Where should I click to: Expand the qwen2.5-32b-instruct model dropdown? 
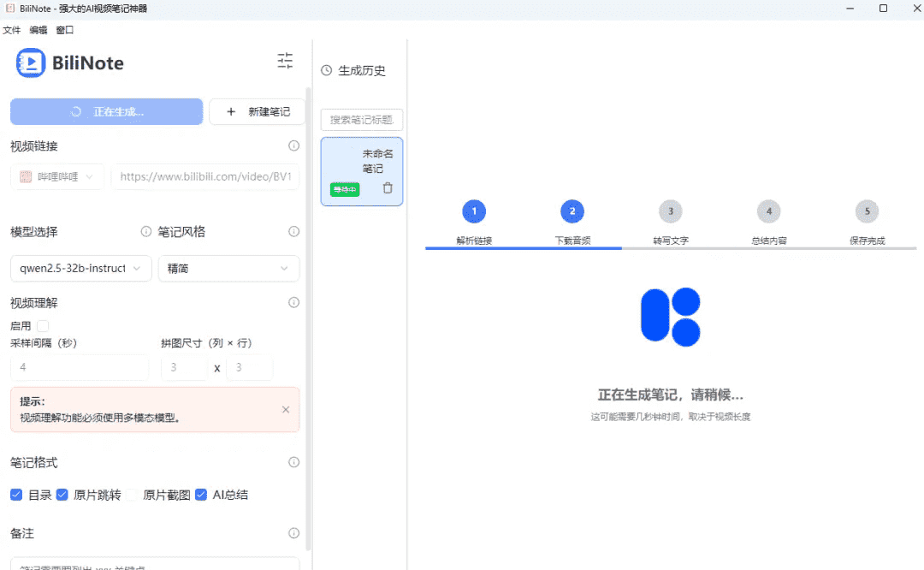point(80,269)
